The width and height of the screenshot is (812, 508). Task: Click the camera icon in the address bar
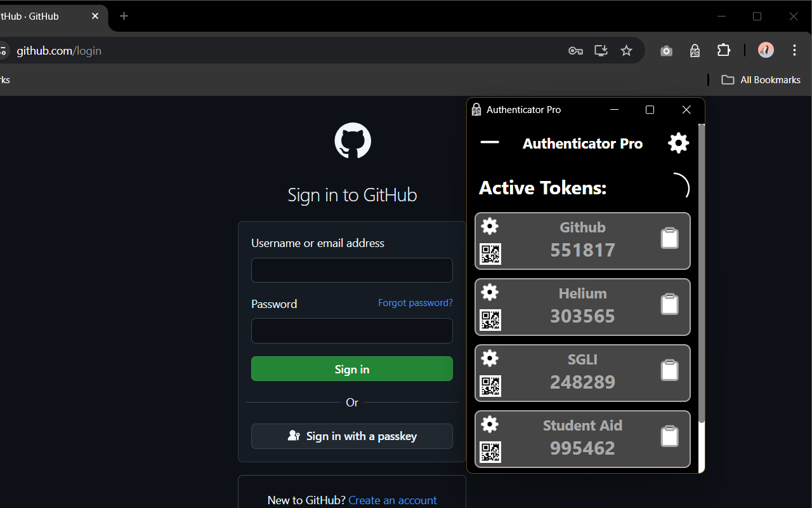coord(666,50)
